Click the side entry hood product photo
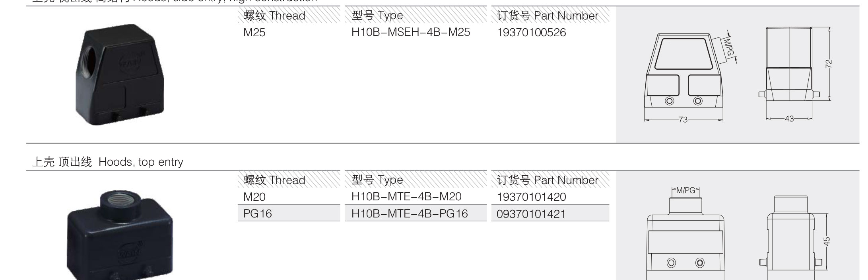 coord(120,74)
